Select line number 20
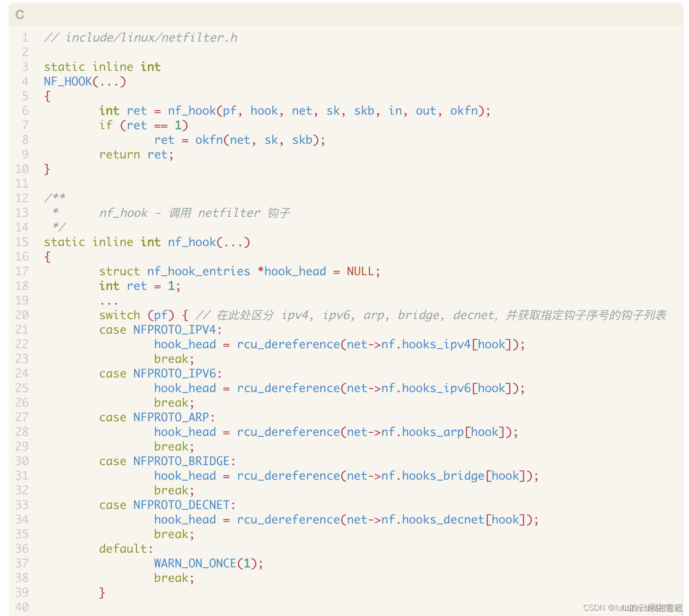The image size is (689, 616). coord(21,315)
